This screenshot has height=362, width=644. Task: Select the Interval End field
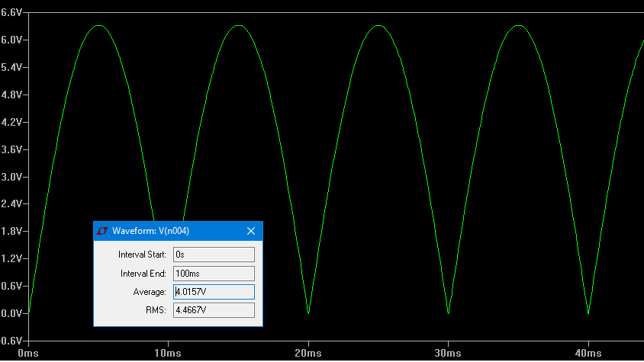tap(214, 274)
